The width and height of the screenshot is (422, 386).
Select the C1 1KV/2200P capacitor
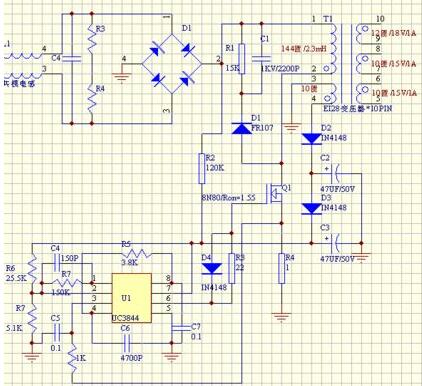(x=262, y=59)
